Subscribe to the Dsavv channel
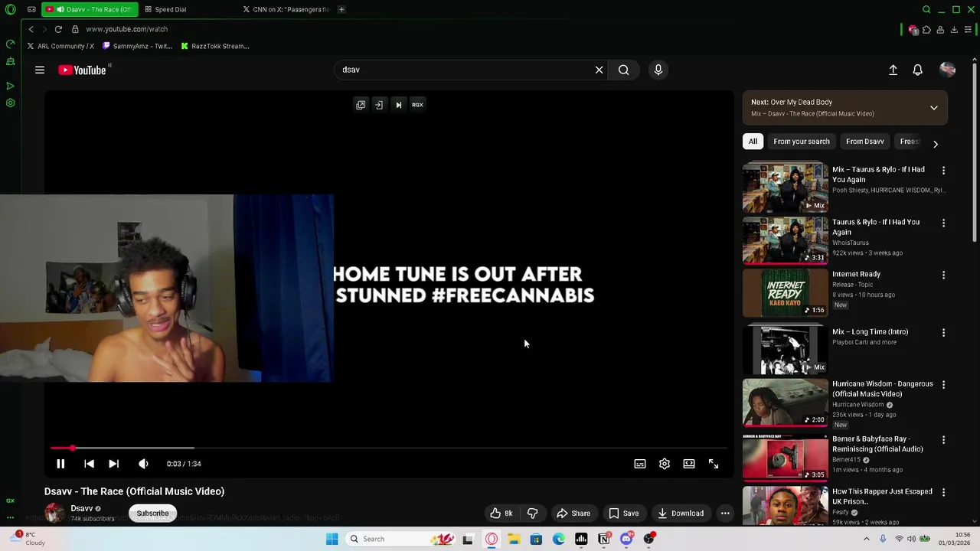Image resolution: width=980 pixels, height=551 pixels. (x=152, y=514)
